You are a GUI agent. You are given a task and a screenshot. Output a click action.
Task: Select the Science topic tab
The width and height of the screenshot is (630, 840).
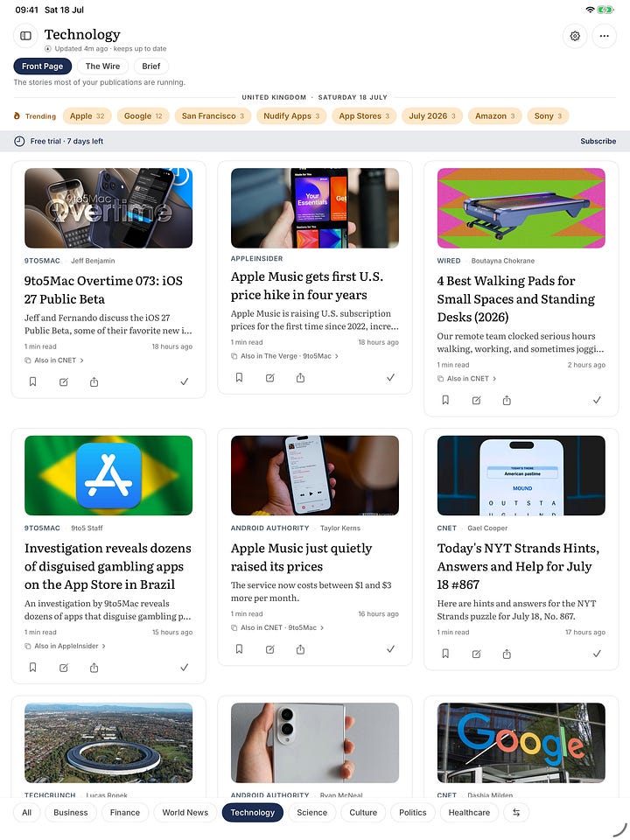click(311, 812)
